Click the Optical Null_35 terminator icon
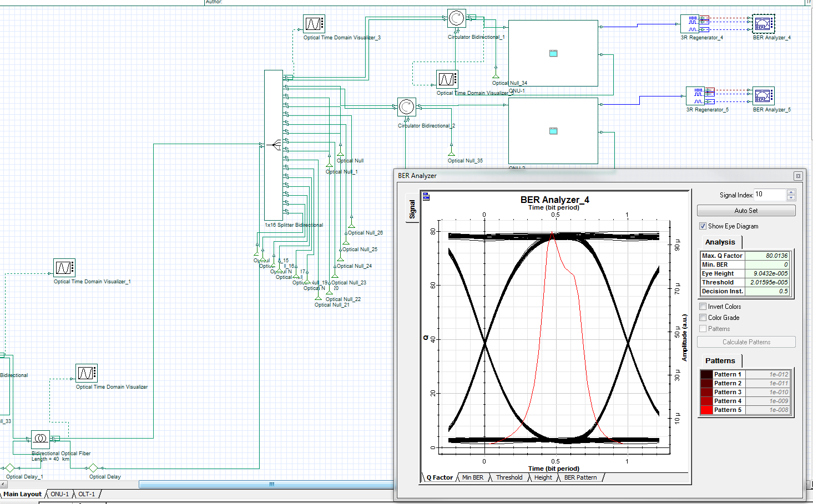813x504 pixels. [x=451, y=154]
